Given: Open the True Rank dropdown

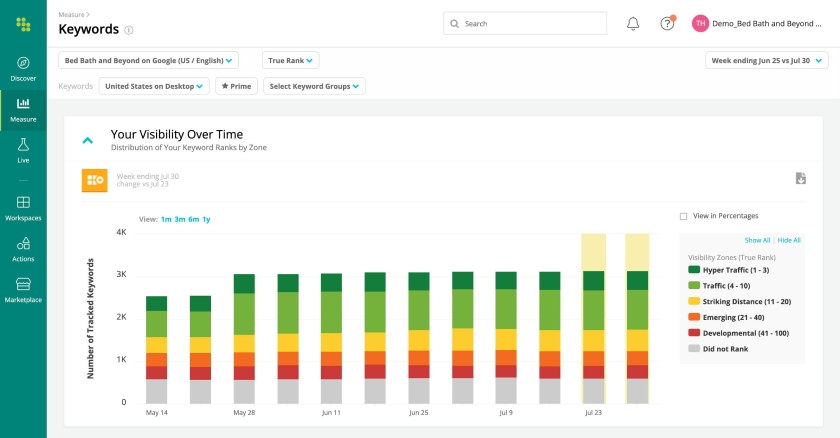Looking at the screenshot, I should click(x=291, y=61).
